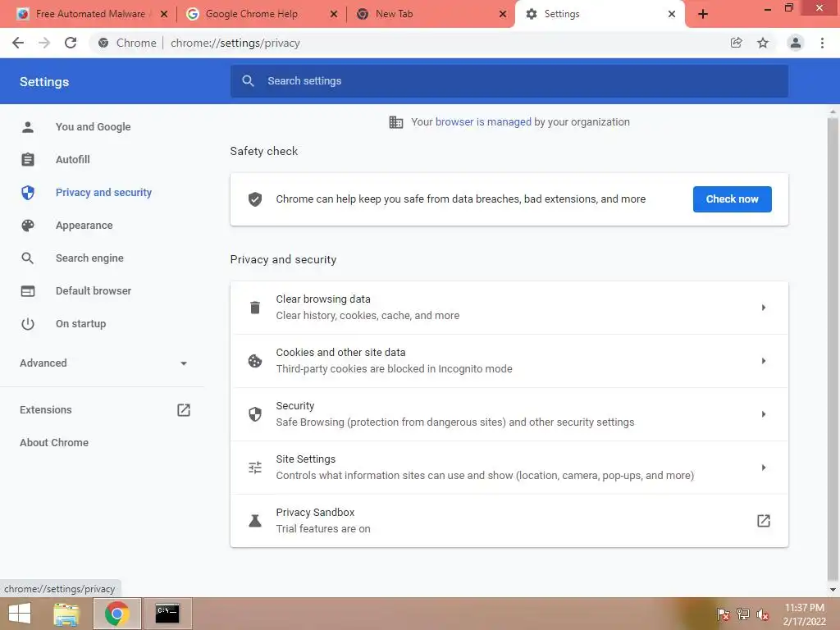Viewport: 840px width, 630px height.
Task: Open On startup settings
Action: coord(81,323)
